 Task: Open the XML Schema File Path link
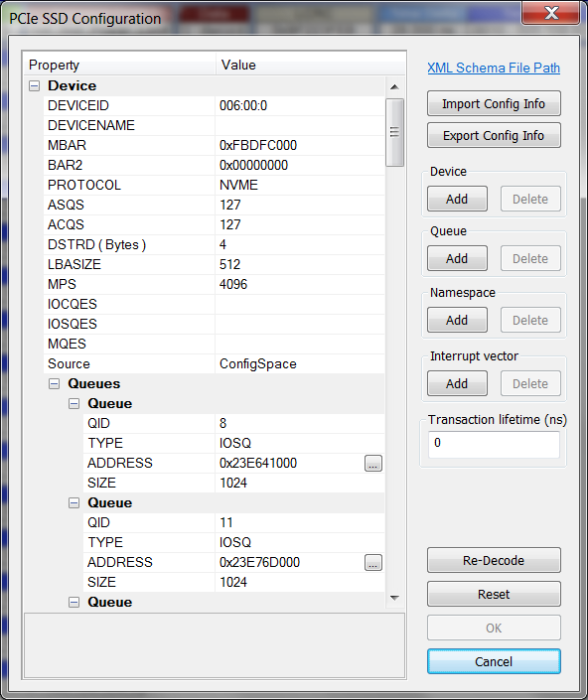[494, 68]
